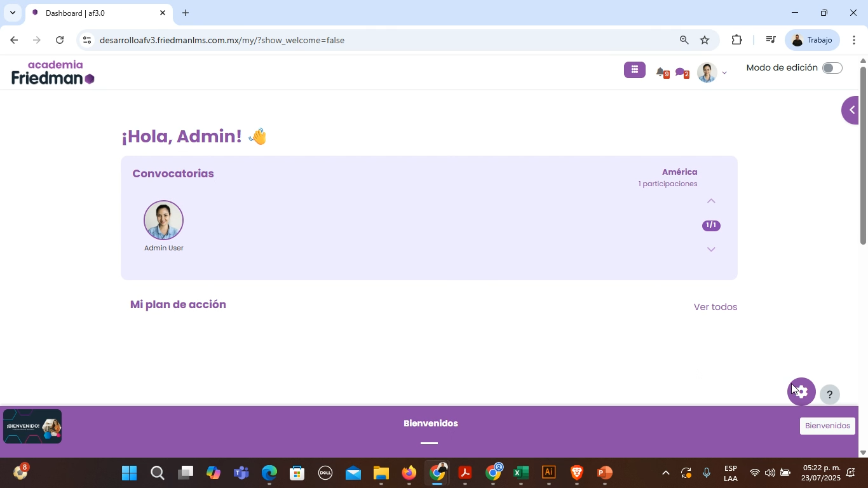Expand user menu dropdown arrow in header

point(724,73)
